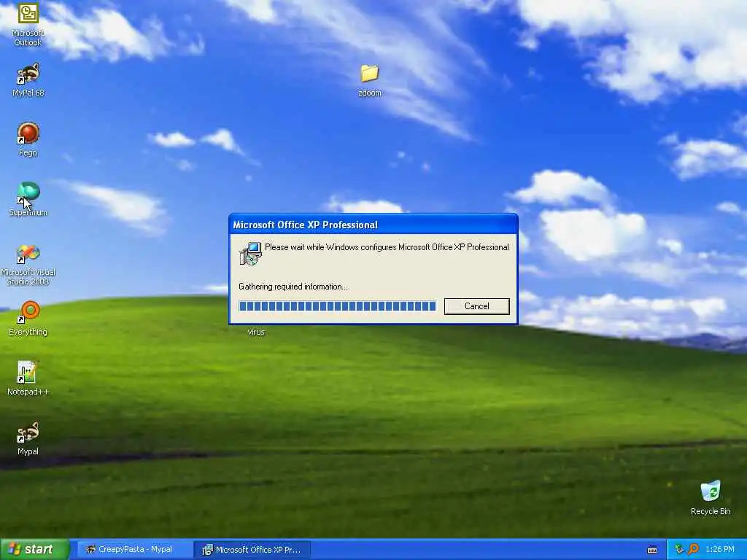Screen dimensions: 747x560
Task: Cancel the Office XP configuration
Action: click(x=477, y=306)
